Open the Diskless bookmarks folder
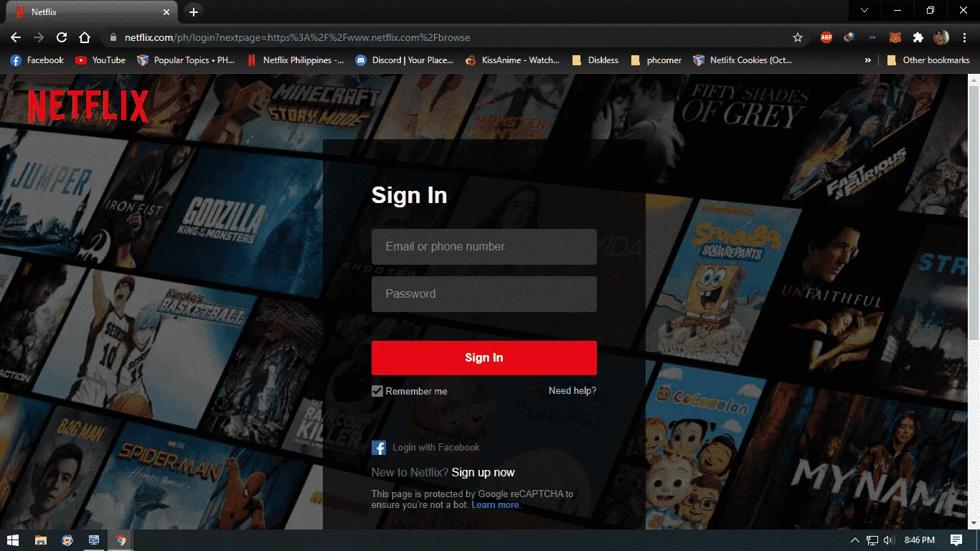Viewport: 980px width, 551px height. coord(595,60)
